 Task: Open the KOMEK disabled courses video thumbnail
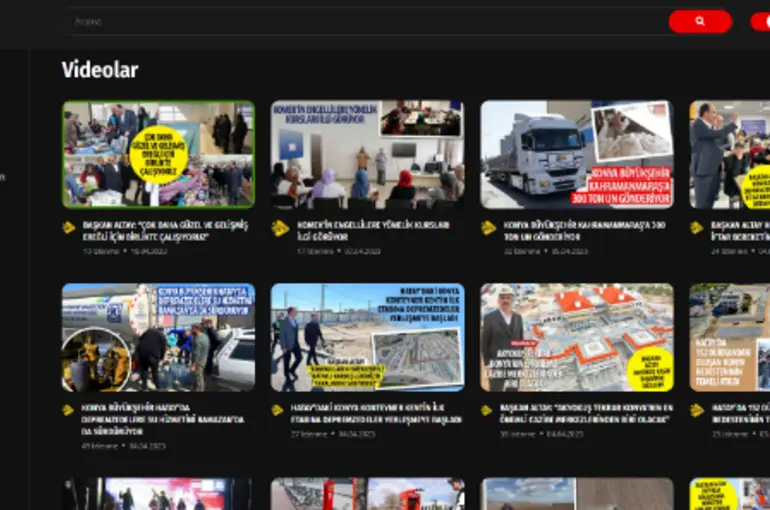(x=367, y=155)
